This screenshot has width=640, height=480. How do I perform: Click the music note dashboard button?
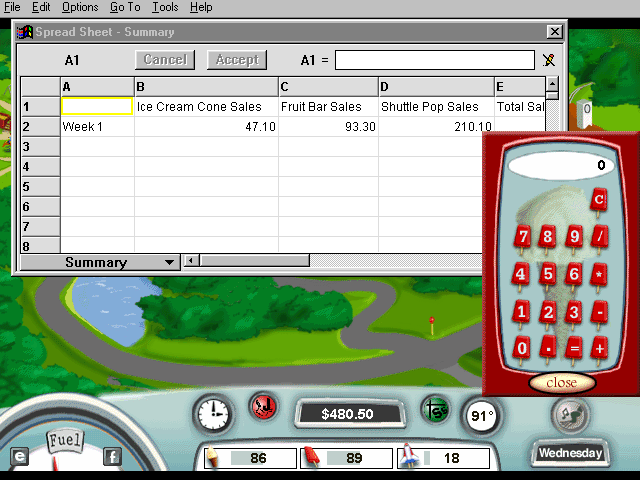[x=570, y=415]
